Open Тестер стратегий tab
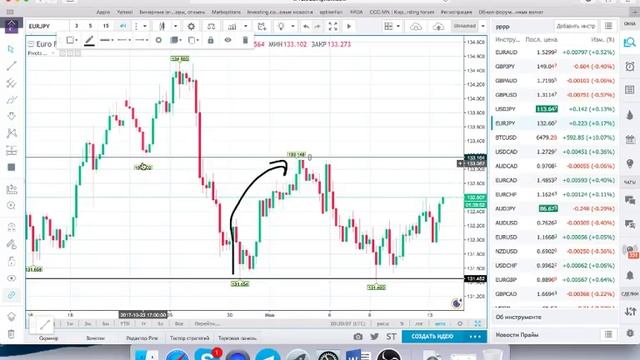 pyautogui.click(x=189, y=338)
